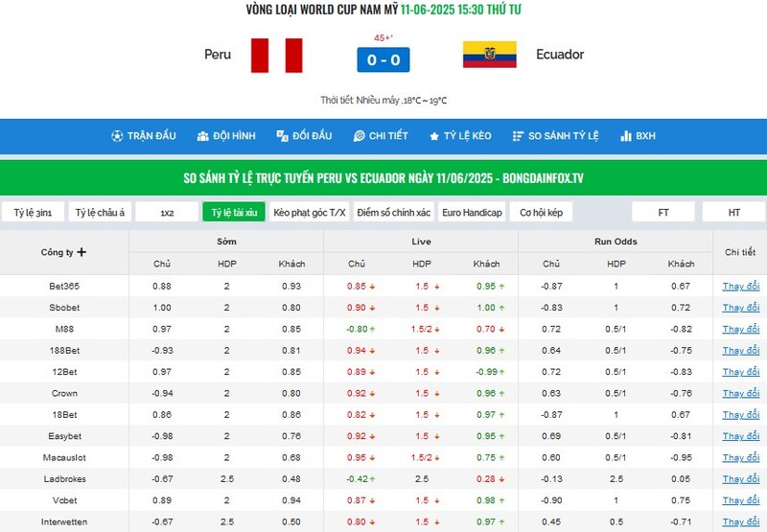Open the ĐỐI ĐẦU menu item
Viewport: 767px width, 532px height.
304,136
